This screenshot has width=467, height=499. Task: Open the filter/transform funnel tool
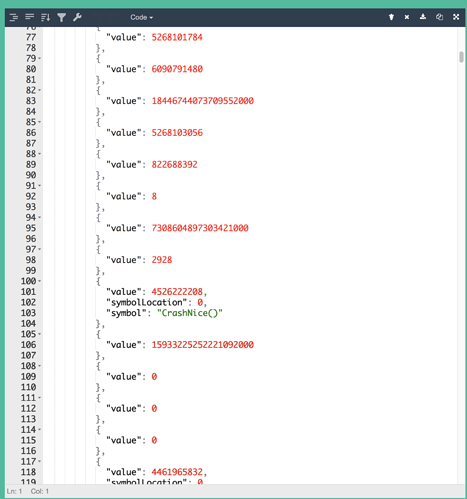[61, 17]
